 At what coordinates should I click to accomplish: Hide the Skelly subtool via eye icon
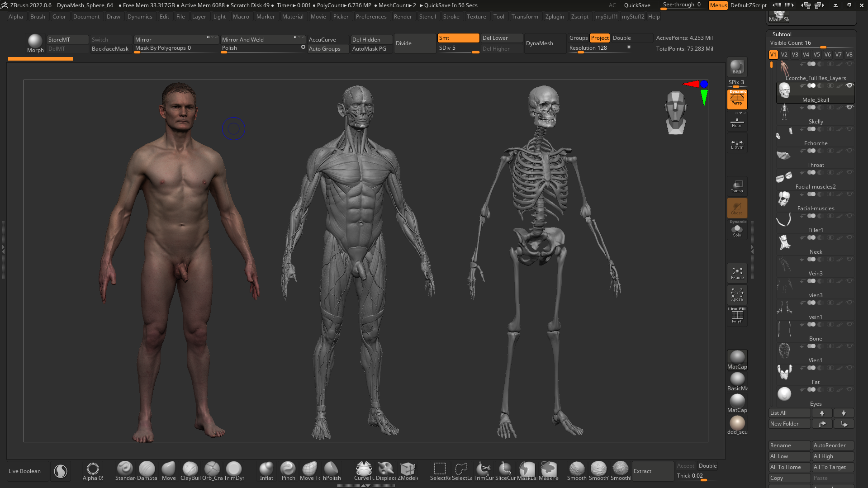click(x=849, y=107)
